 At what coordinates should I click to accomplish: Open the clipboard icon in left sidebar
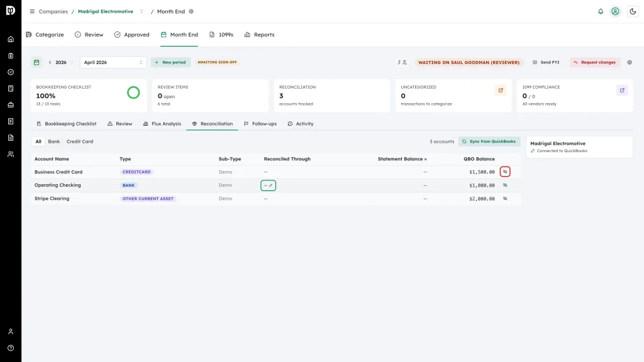pos(11,56)
